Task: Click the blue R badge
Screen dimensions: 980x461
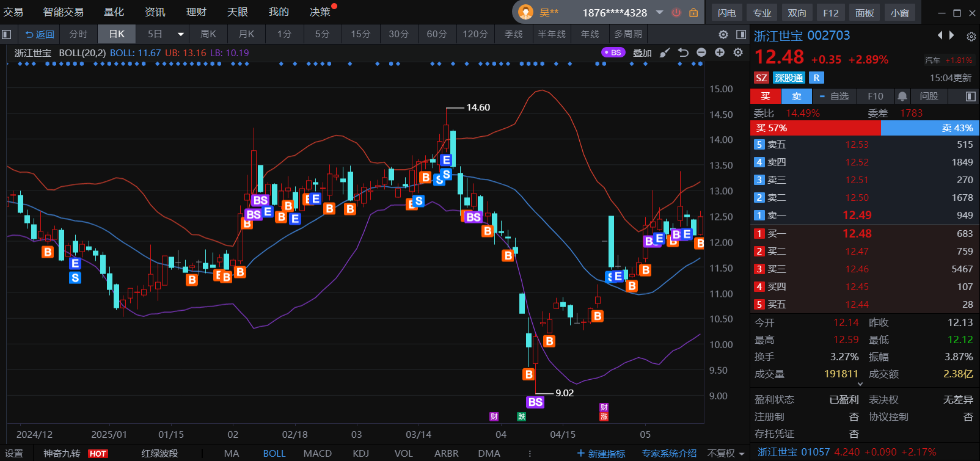Action: click(x=816, y=78)
